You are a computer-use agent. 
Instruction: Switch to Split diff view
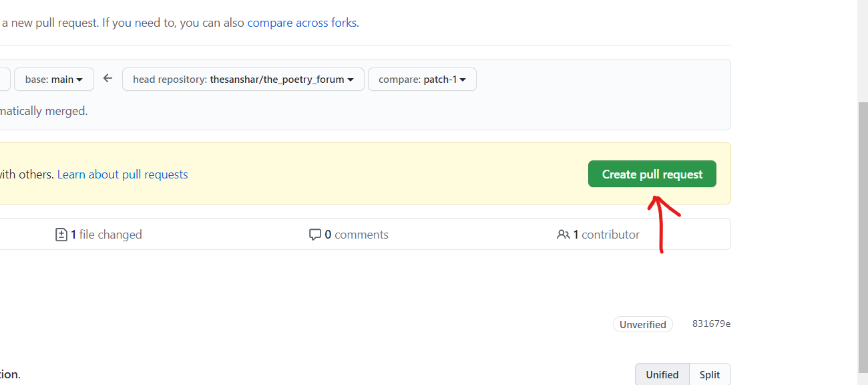[x=710, y=374]
